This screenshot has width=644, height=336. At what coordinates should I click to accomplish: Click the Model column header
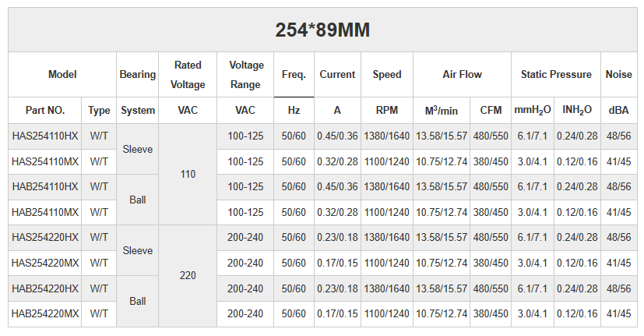[62, 75]
